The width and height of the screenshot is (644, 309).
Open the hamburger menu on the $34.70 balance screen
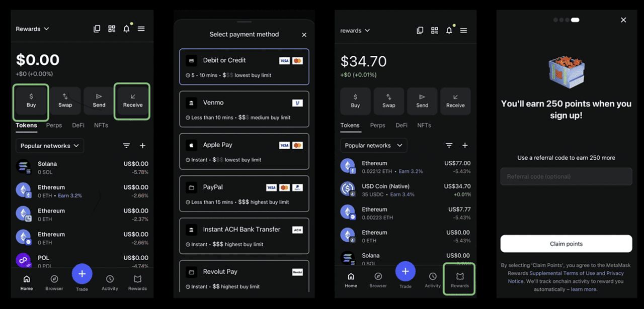pos(464,30)
